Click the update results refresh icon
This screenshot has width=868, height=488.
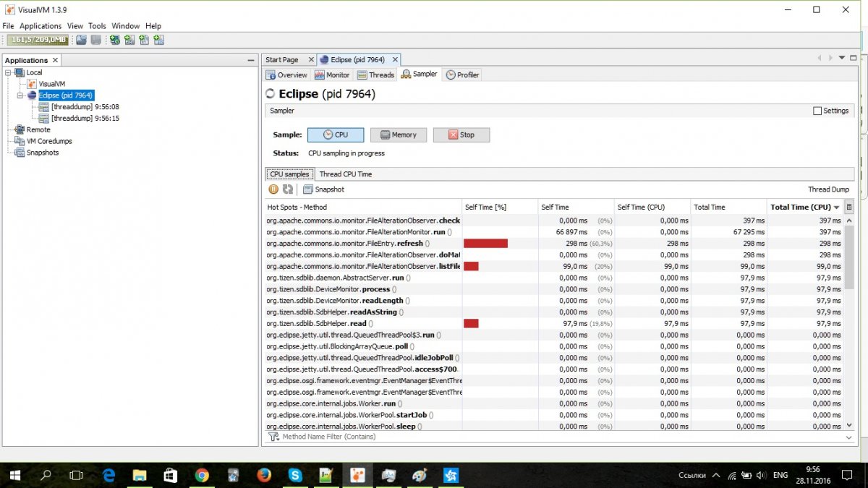point(288,189)
